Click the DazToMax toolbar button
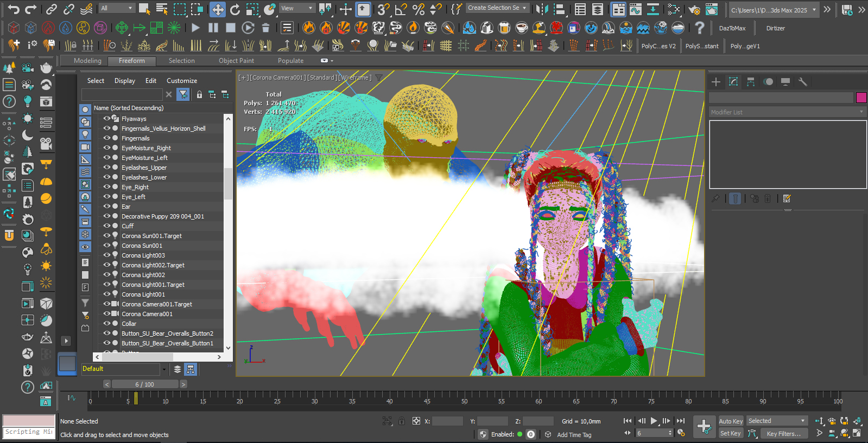This screenshot has height=443, width=868. (732, 28)
